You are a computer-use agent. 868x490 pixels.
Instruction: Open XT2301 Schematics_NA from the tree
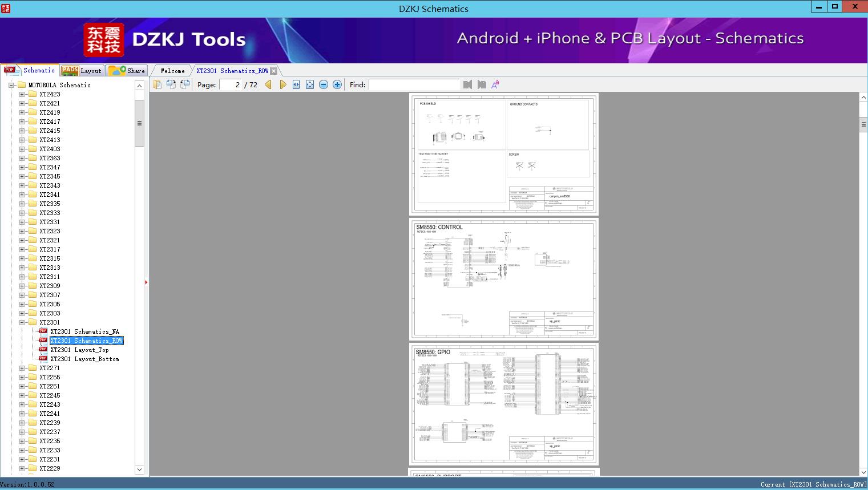tap(85, 331)
